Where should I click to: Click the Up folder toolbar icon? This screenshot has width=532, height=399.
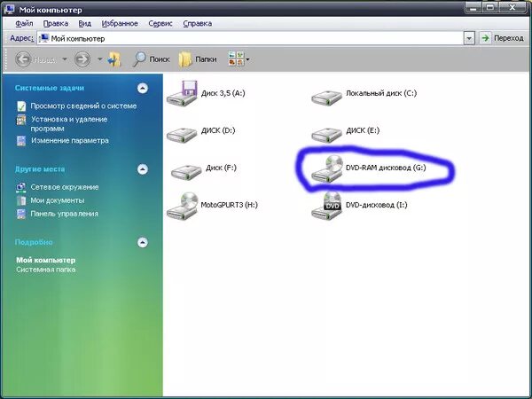[114, 59]
